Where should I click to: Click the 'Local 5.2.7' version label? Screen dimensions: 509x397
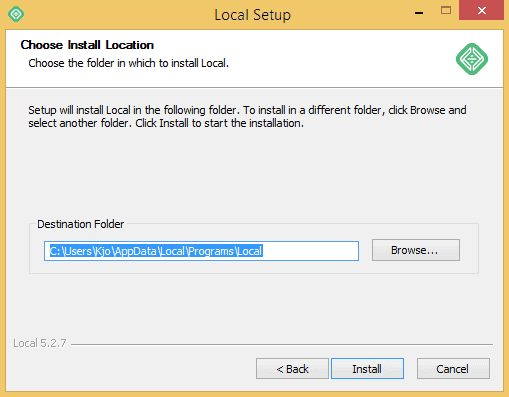40,343
